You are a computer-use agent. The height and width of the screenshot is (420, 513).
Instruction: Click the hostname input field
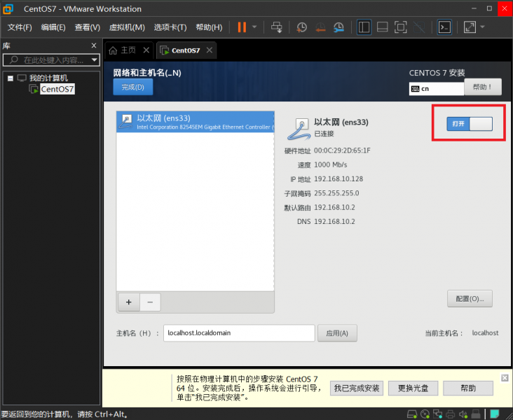[x=238, y=332]
